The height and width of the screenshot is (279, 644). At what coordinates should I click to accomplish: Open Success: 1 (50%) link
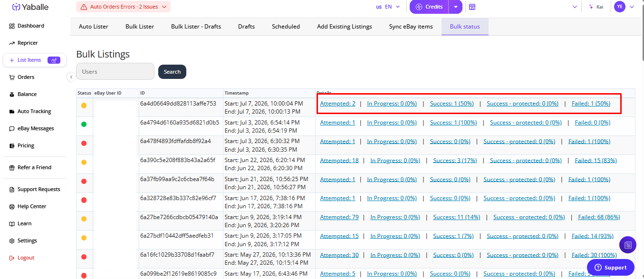[452, 103]
